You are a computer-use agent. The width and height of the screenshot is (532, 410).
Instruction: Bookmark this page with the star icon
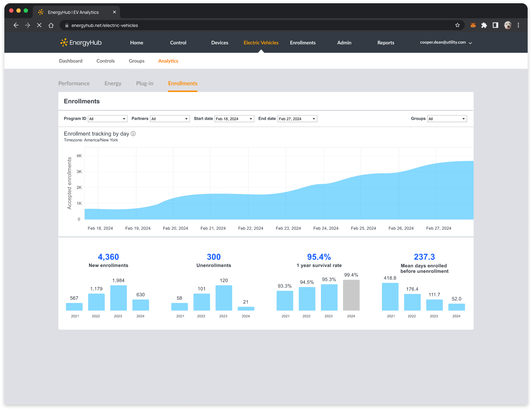pos(458,25)
